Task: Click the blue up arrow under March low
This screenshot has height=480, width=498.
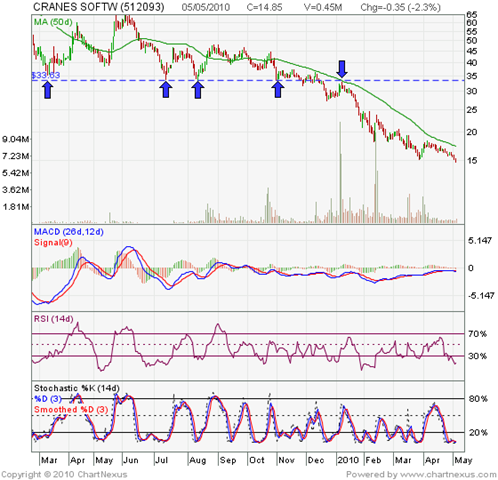Action: 48,90
